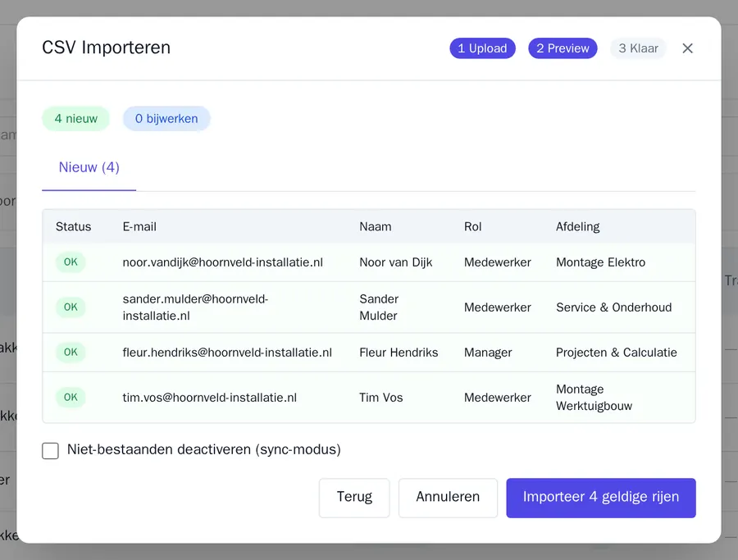Click the Montage Elektro department cell
738x560 pixels.
click(600, 262)
